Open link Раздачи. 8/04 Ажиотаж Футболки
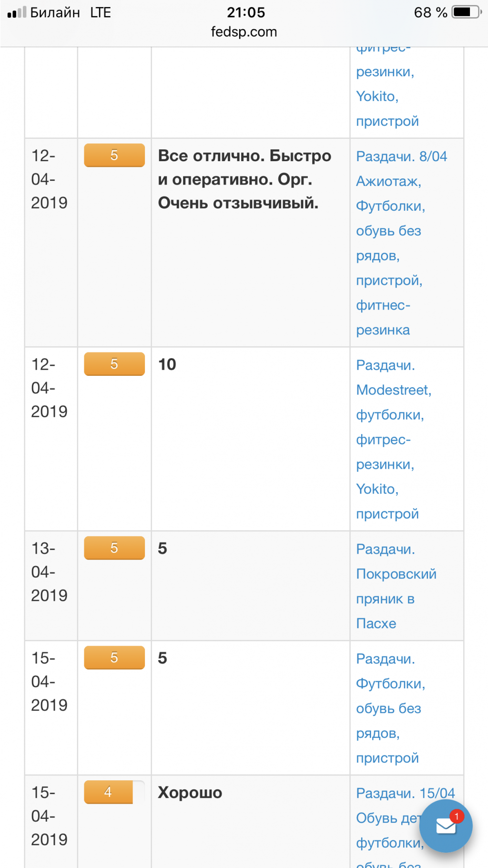 pos(402,243)
